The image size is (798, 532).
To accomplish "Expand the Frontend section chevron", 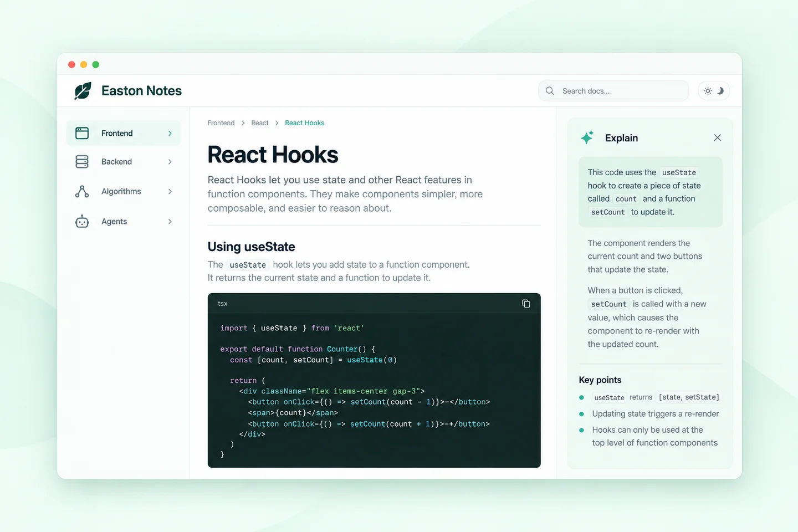I will 170,134.
